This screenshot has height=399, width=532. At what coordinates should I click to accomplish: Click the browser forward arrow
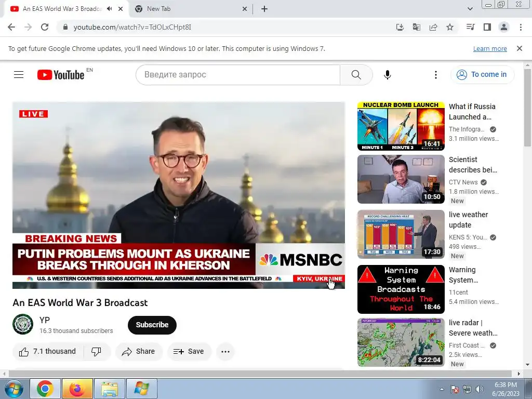pos(28,27)
